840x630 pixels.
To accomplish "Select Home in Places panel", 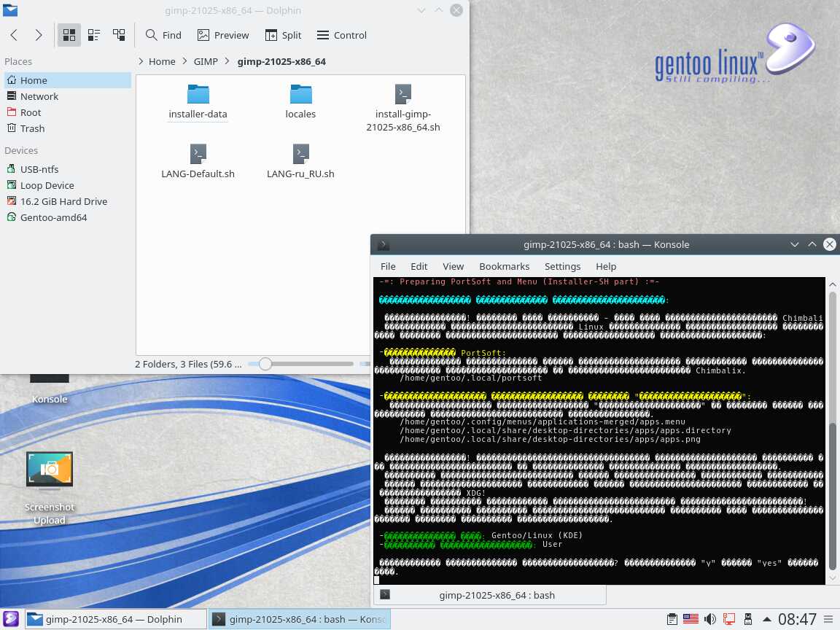I will (x=66, y=80).
